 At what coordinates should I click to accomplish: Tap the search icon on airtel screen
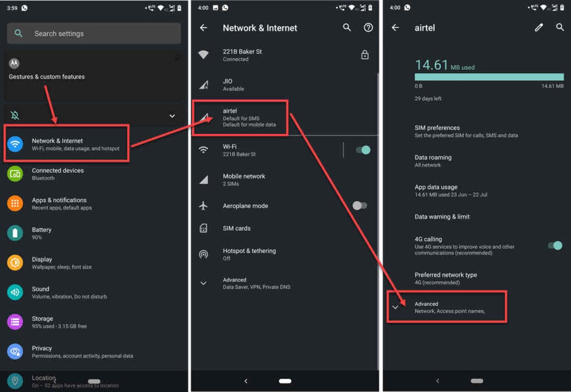(560, 27)
